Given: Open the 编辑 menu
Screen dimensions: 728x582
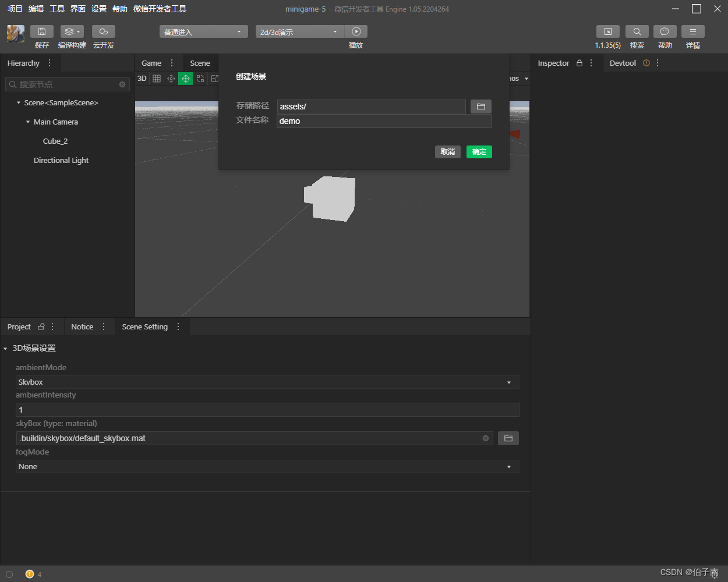Looking at the screenshot, I should (x=36, y=9).
